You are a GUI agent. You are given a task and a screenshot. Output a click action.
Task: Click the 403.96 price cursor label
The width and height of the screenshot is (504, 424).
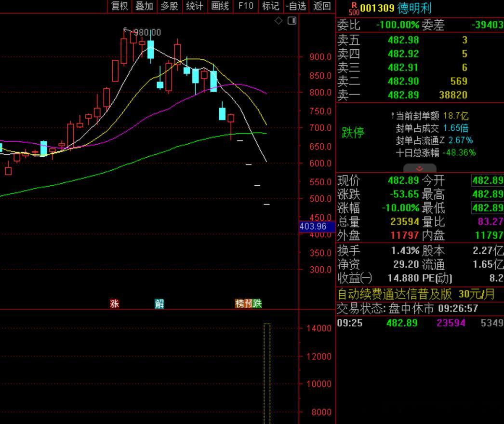(x=317, y=227)
